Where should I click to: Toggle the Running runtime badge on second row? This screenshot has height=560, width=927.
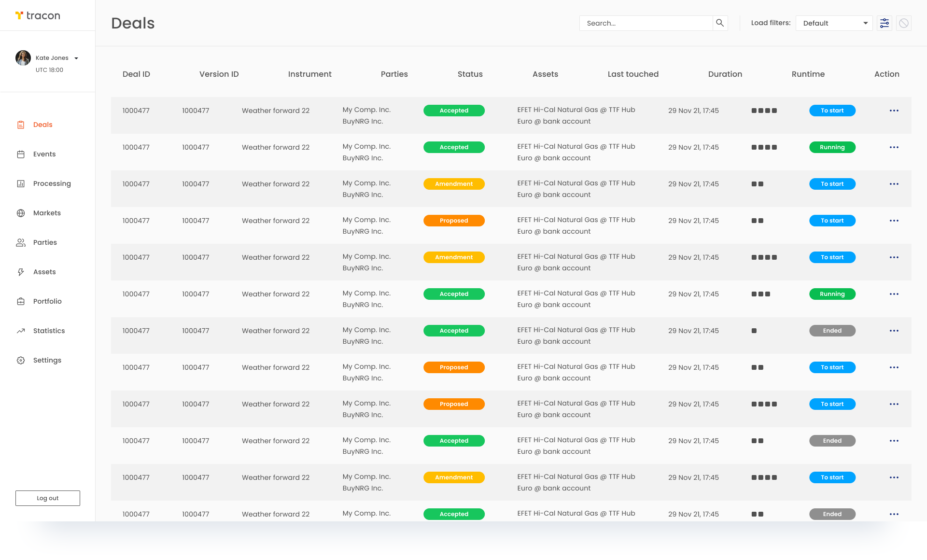832,147
